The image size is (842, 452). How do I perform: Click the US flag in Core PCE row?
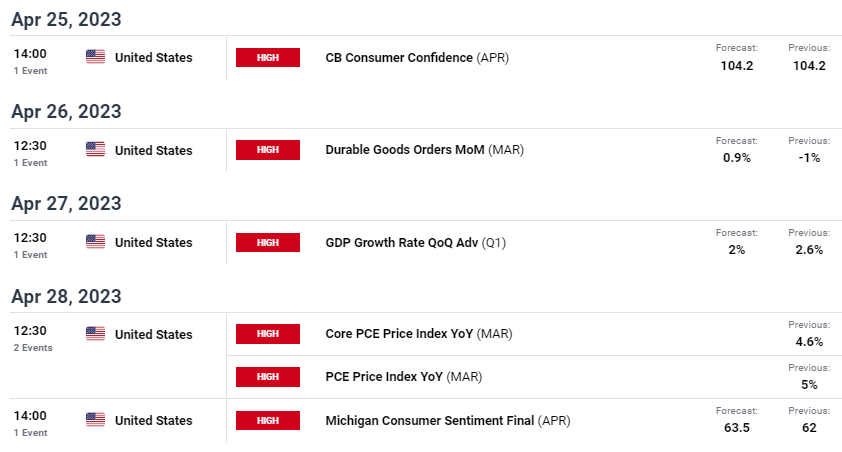click(x=96, y=334)
